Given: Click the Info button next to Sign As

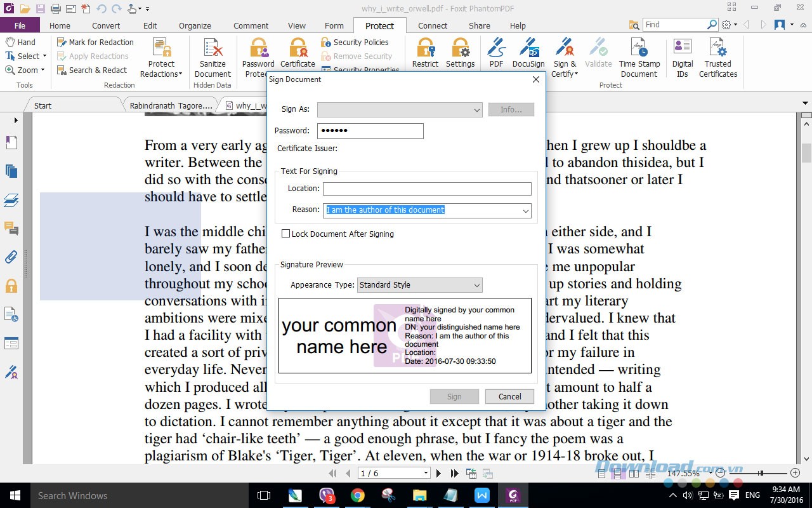Looking at the screenshot, I should [x=511, y=109].
